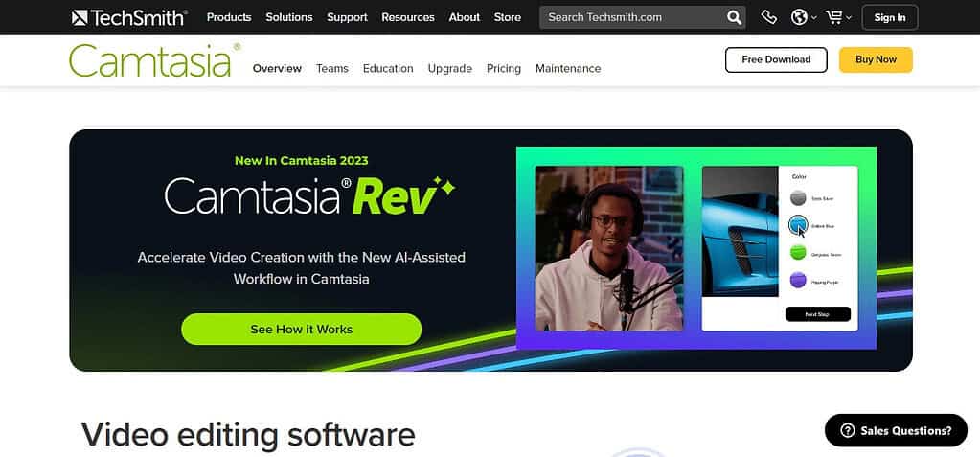Image resolution: width=980 pixels, height=457 pixels.
Task: Open the About menu
Action: pos(465,17)
